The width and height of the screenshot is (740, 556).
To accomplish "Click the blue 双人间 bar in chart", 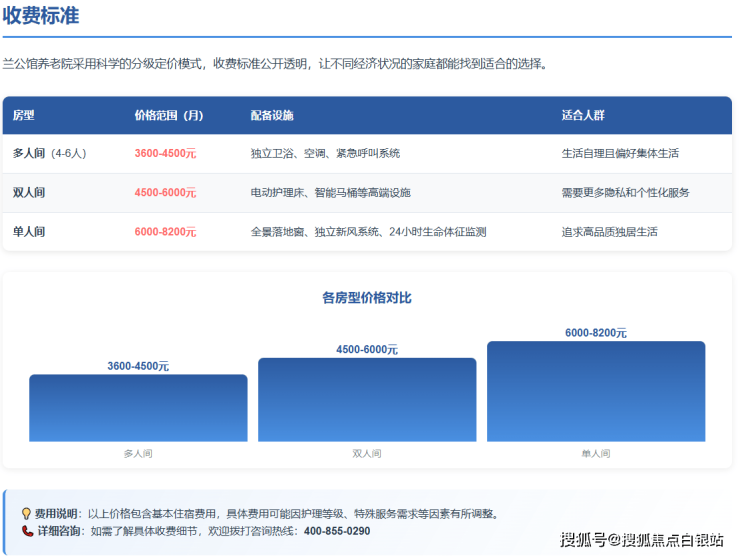I will click(367, 400).
